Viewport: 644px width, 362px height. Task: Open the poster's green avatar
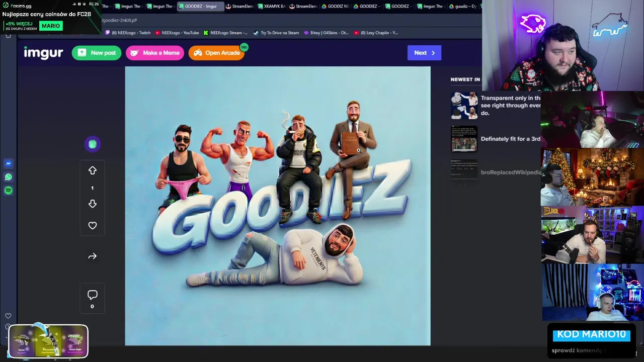pyautogui.click(x=93, y=144)
